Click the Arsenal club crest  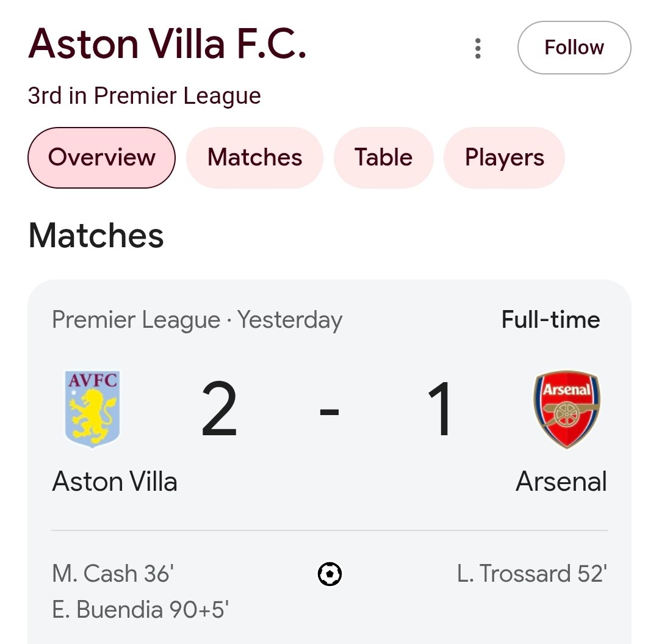566,408
